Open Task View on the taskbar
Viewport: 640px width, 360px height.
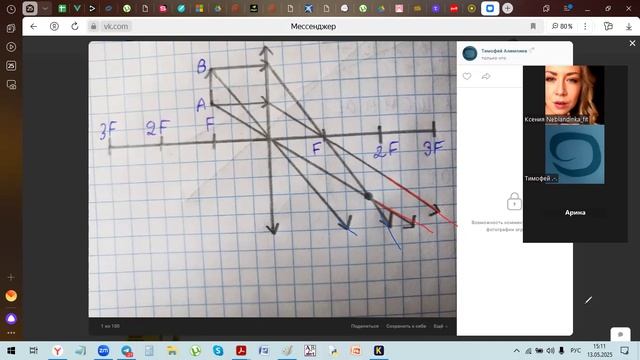coord(33,351)
